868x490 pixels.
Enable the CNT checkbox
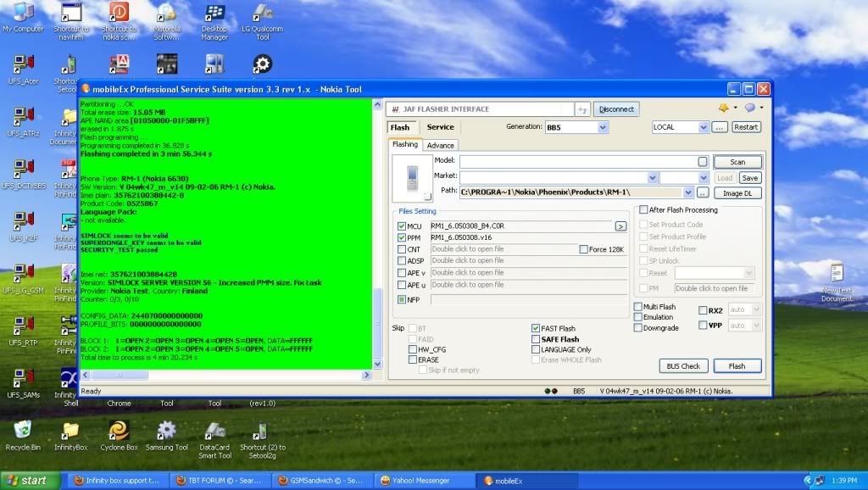[401, 249]
